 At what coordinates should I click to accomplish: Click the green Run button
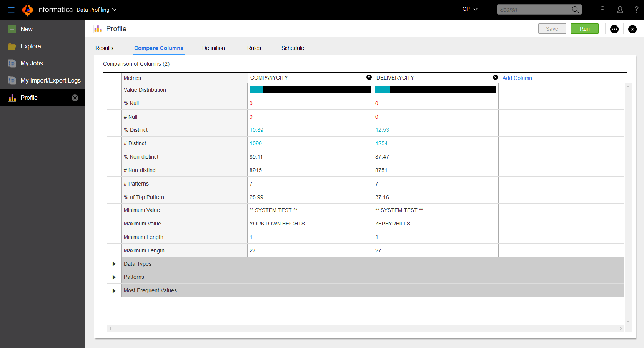point(584,29)
